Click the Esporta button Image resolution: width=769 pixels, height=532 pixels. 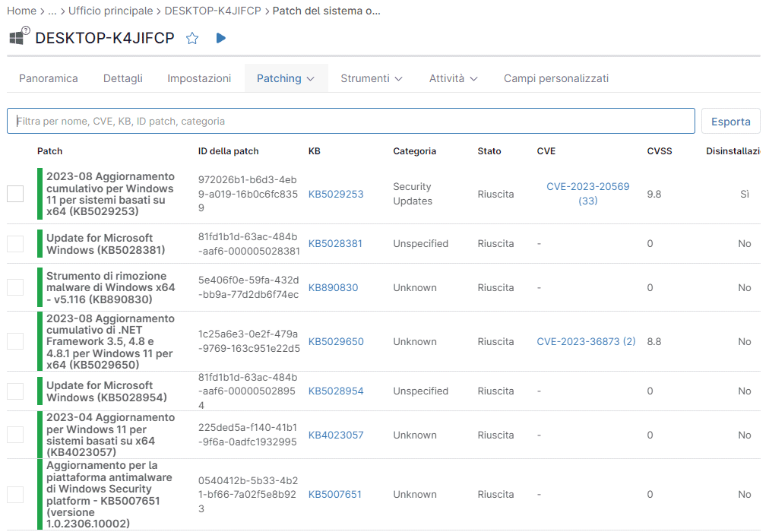tap(731, 121)
